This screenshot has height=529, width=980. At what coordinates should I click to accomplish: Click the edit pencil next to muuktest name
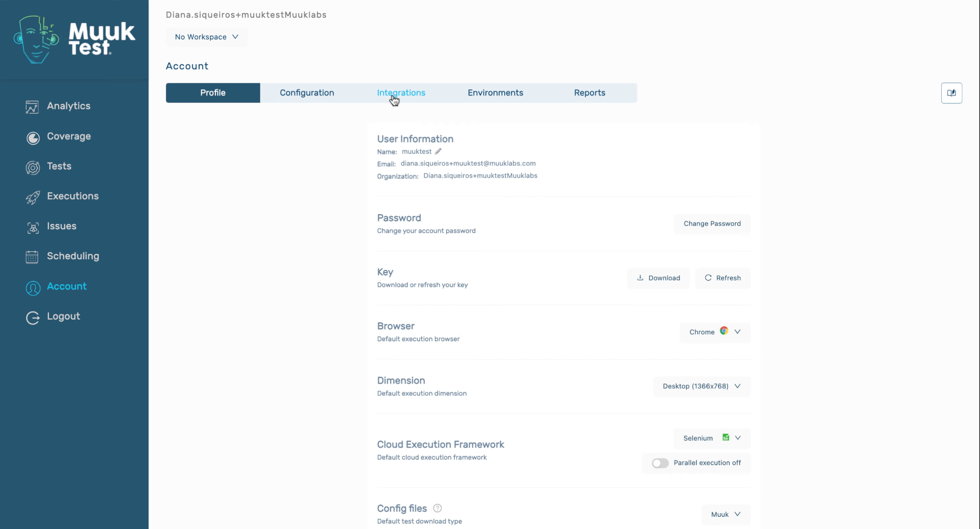pyautogui.click(x=438, y=151)
